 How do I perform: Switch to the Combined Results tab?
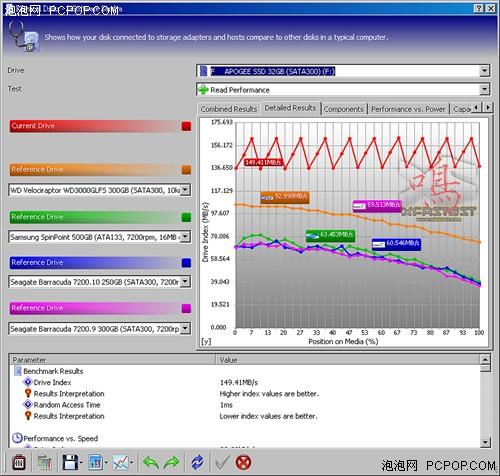coord(229,109)
